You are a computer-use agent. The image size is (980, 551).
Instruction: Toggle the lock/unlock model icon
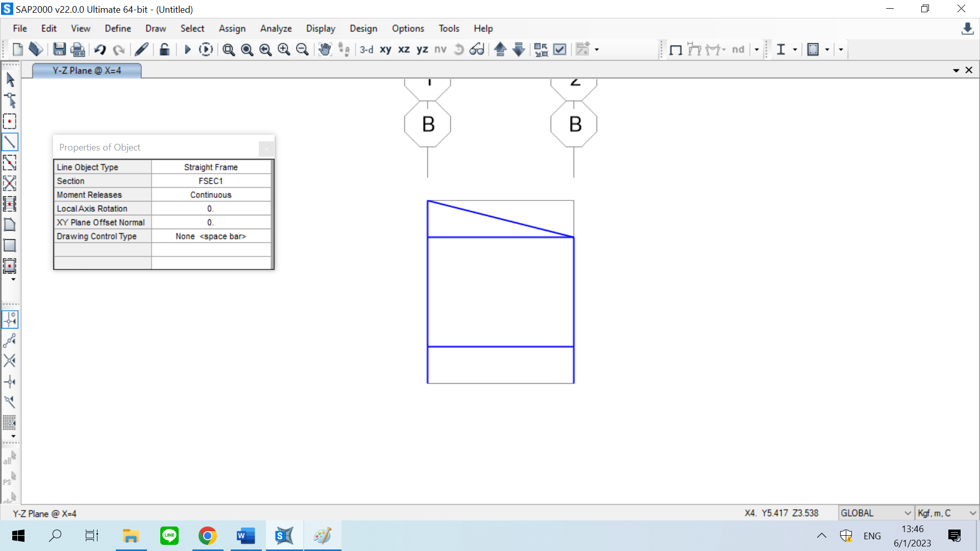coord(164,49)
